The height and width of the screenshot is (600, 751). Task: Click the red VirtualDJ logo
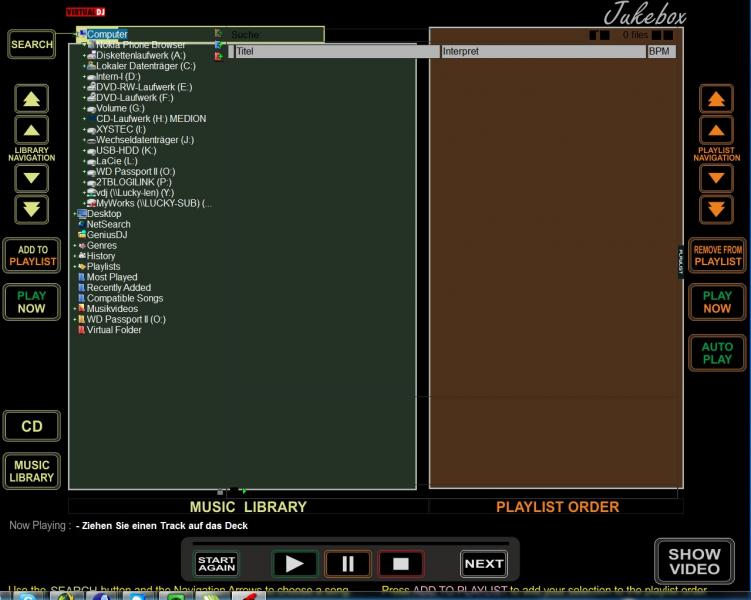(x=85, y=12)
